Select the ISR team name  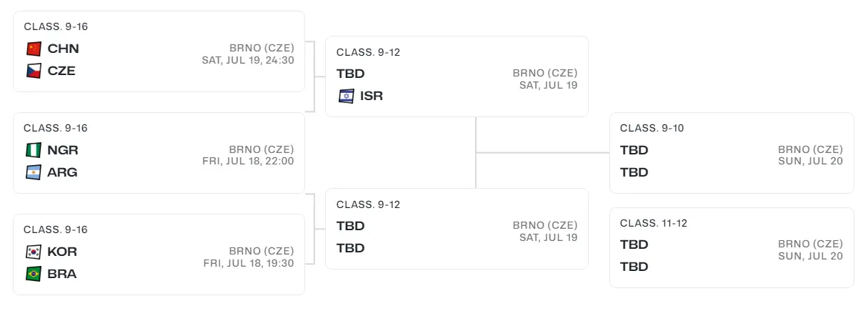[371, 95]
